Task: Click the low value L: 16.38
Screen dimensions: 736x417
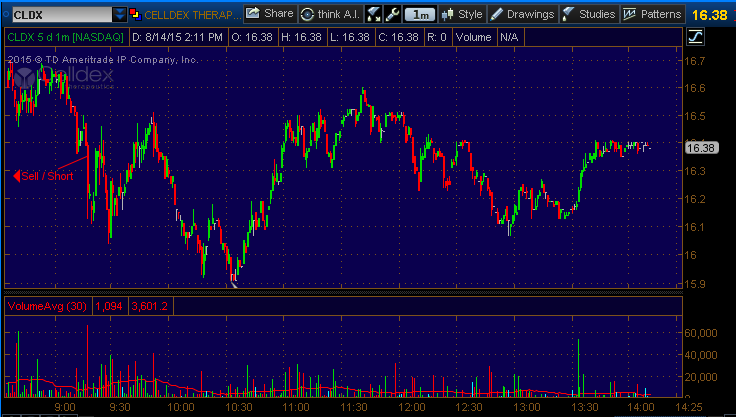Action: 350,37
